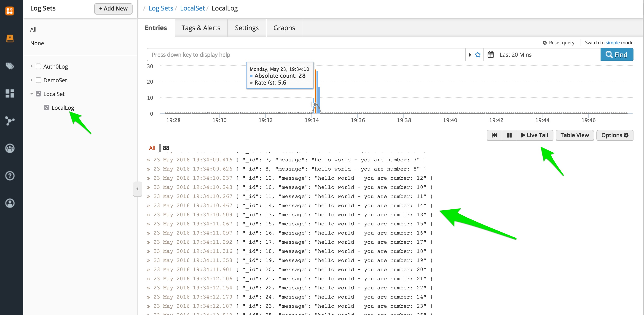Collapse the LocalSet tree node
This screenshot has width=644, height=315.
tap(32, 94)
